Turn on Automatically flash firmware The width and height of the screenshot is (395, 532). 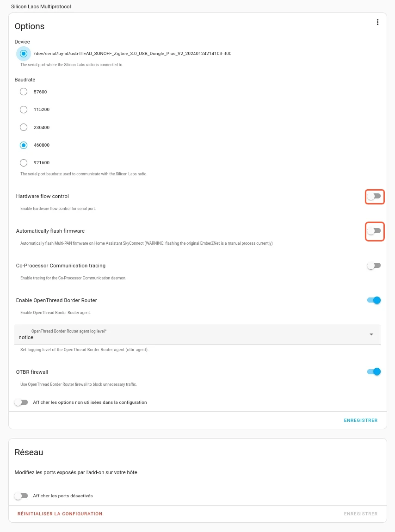pyautogui.click(x=374, y=231)
